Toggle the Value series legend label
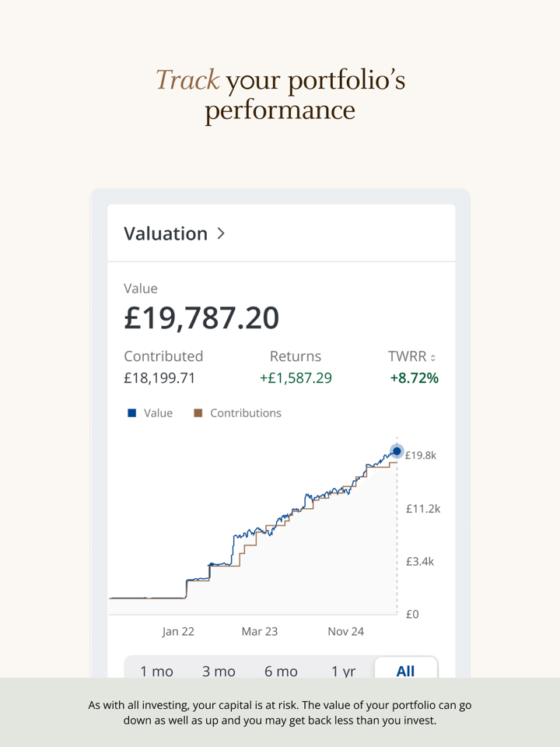This screenshot has width=560, height=747. (158, 413)
